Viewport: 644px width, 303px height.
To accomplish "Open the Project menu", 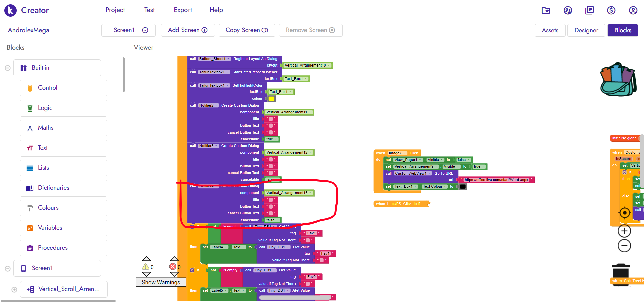I will tap(115, 10).
